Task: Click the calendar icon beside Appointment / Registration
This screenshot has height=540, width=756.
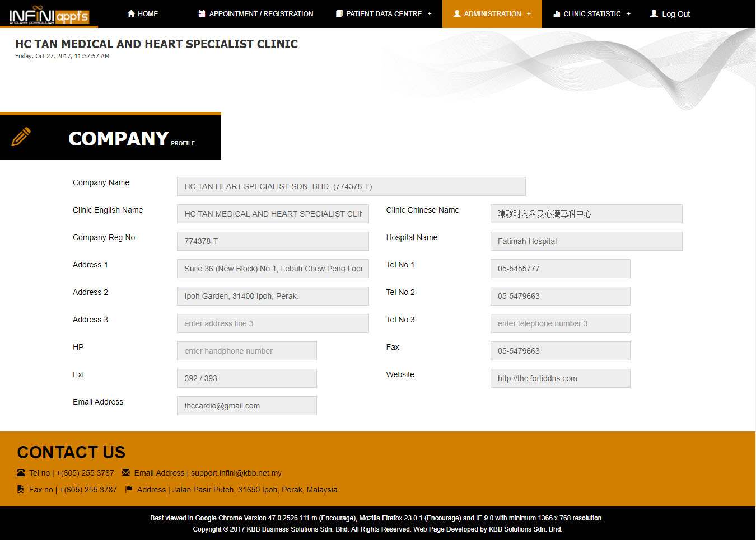Action: click(x=202, y=13)
